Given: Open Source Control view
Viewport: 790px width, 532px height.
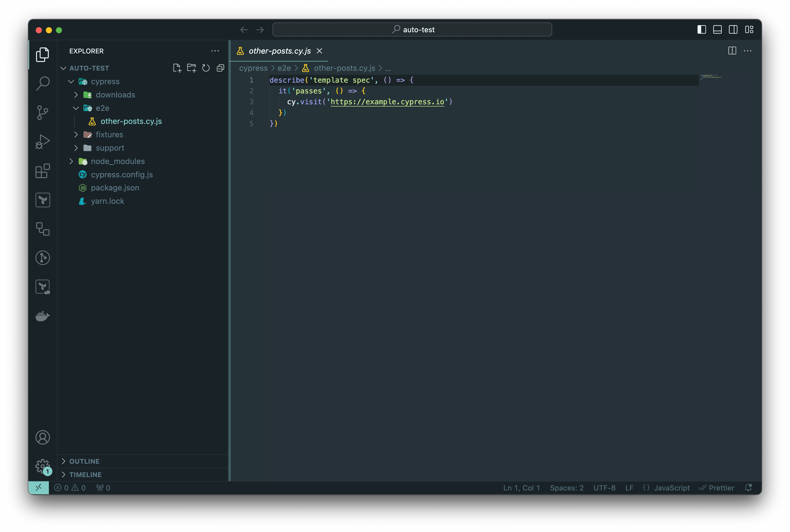Looking at the screenshot, I should coord(42,112).
